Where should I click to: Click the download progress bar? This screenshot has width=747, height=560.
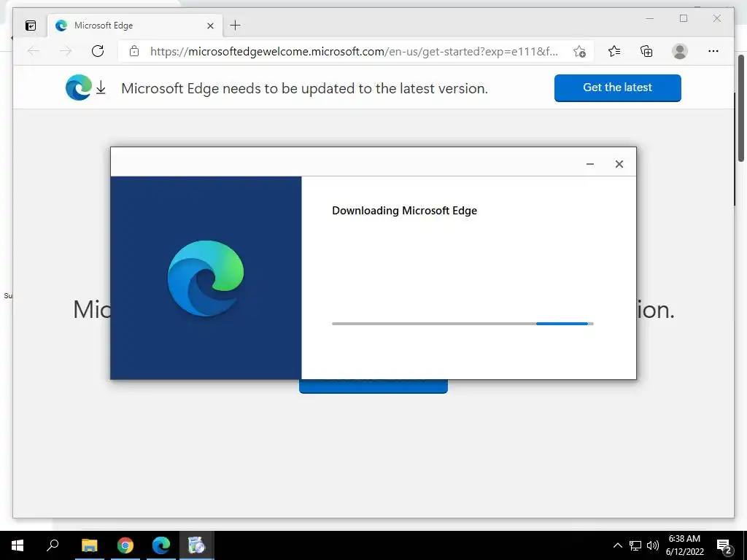462,324
